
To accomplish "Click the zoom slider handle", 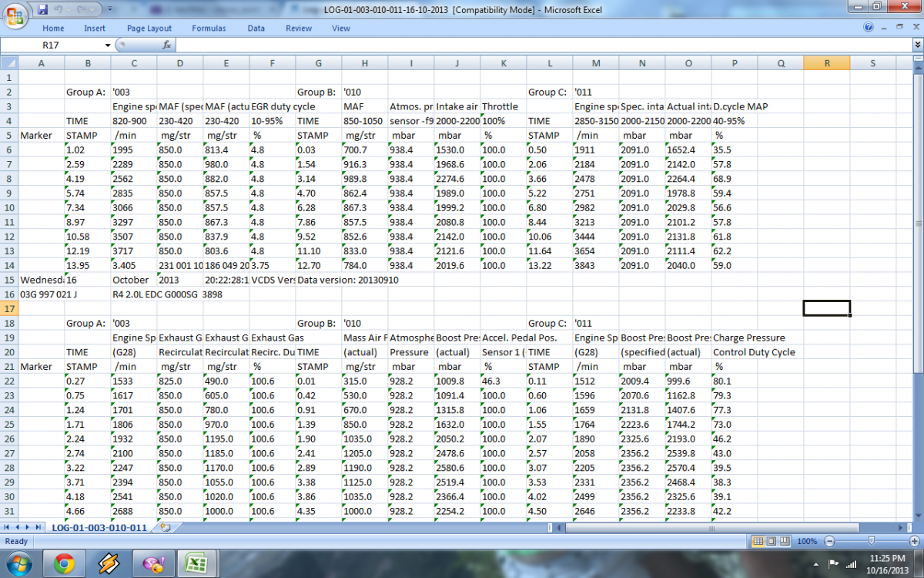I will (871, 541).
